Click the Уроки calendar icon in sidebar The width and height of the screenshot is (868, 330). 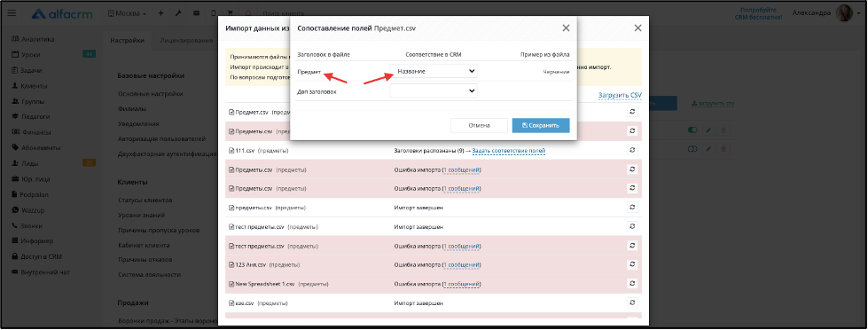(x=15, y=55)
